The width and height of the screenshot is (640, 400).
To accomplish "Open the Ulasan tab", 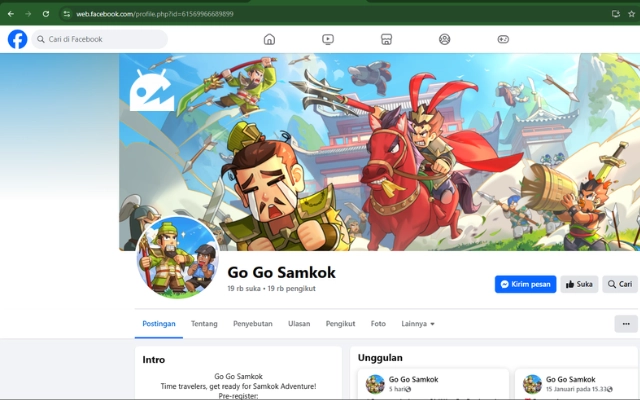I will pyautogui.click(x=299, y=324).
